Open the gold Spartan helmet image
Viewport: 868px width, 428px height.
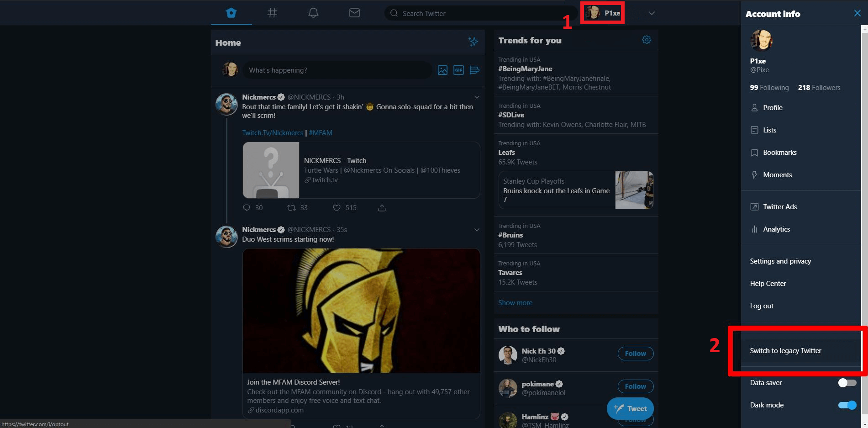pos(361,311)
